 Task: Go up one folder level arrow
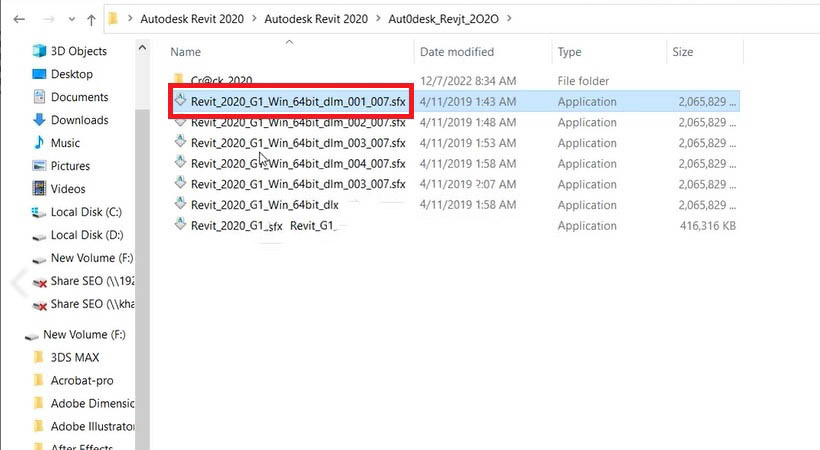[92, 20]
